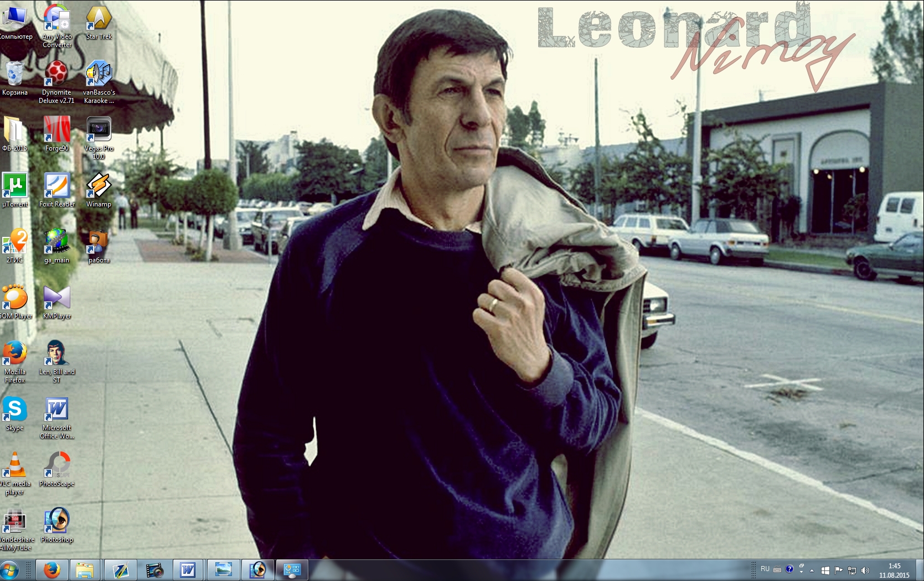Switch to the photo viewer taskbar button

click(223, 570)
